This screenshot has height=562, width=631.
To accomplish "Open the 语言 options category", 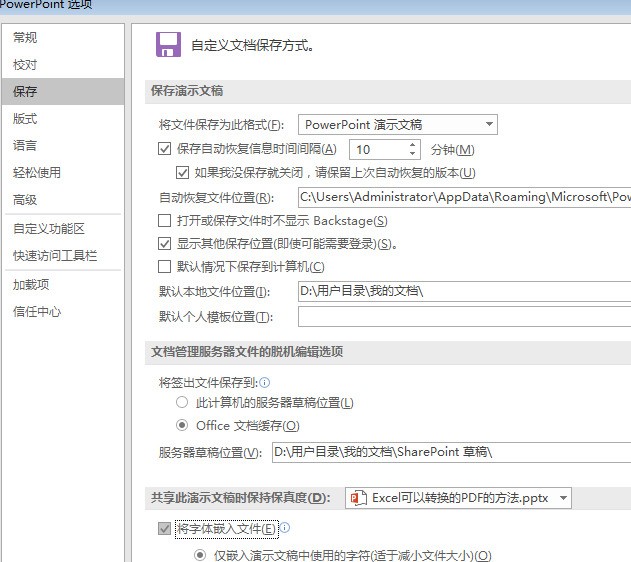I will click(x=25, y=146).
